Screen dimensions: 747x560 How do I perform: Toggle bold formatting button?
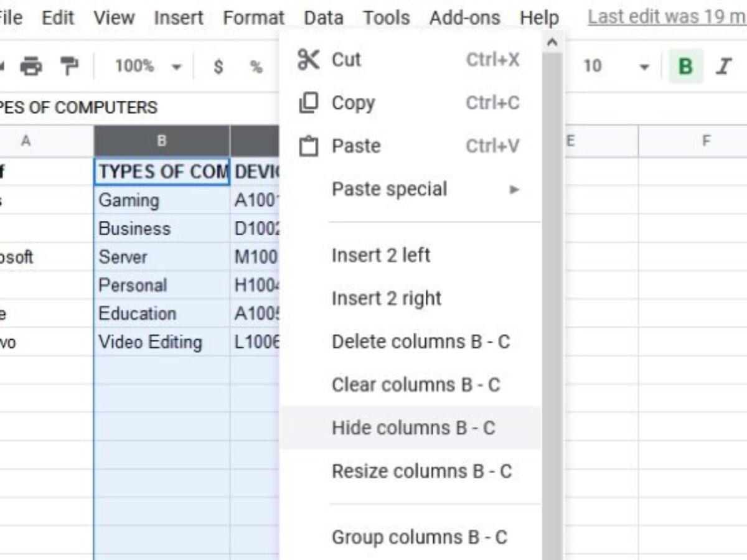tap(686, 66)
